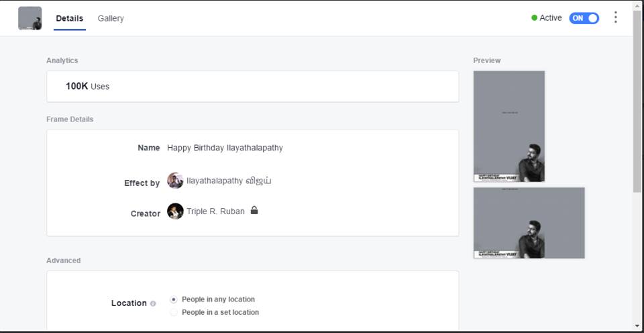Image resolution: width=644 pixels, height=333 pixels.
Task: Click the Location info icon
Action: click(x=153, y=304)
